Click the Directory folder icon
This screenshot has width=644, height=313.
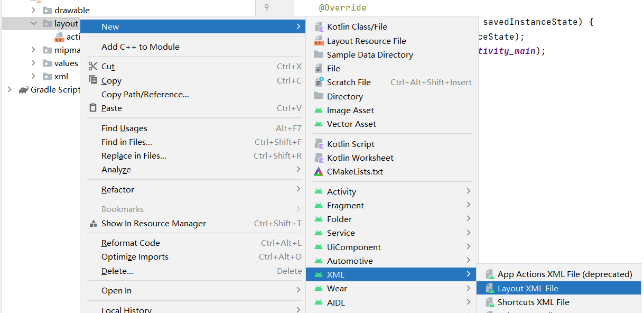click(x=319, y=96)
